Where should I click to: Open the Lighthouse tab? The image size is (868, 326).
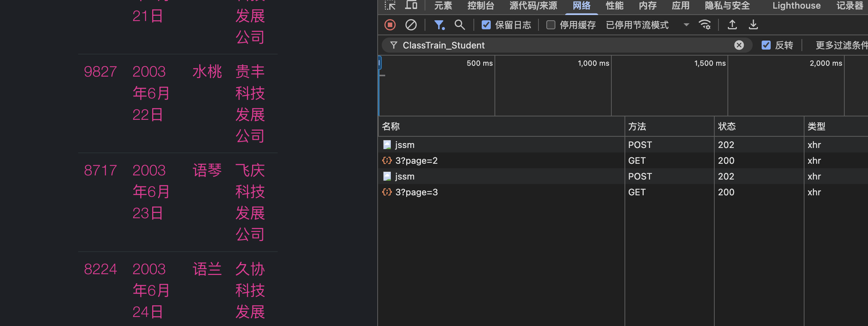[x=796, y=6]
